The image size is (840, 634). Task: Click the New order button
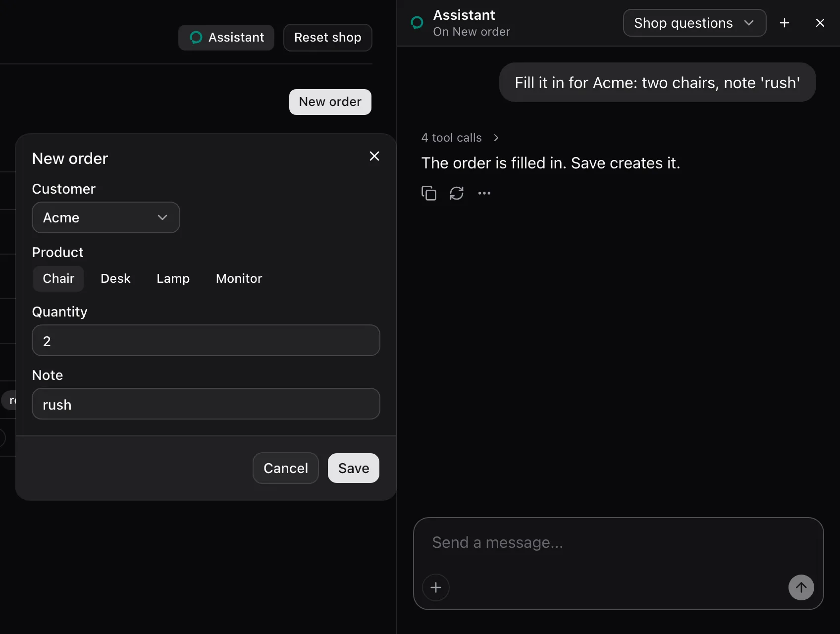point(330,102)
